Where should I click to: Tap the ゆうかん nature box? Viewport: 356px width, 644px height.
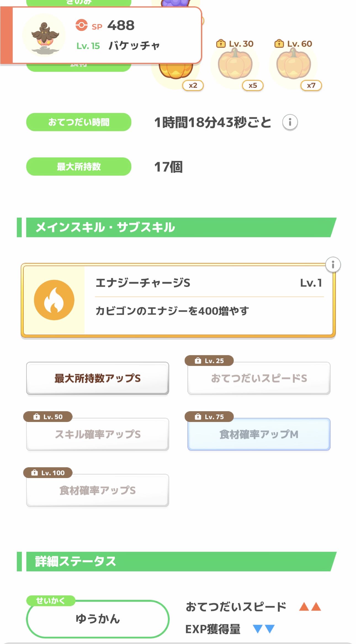(x=98, y=619)
